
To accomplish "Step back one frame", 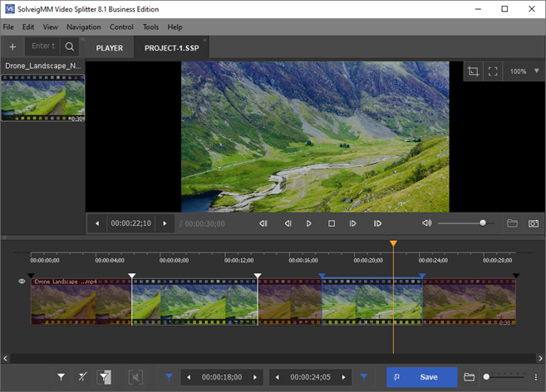I will tap(288, 223).
